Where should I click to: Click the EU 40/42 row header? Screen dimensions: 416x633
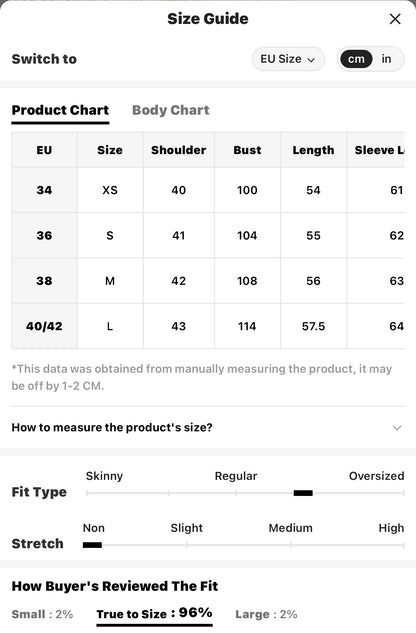tap(44, 326)
